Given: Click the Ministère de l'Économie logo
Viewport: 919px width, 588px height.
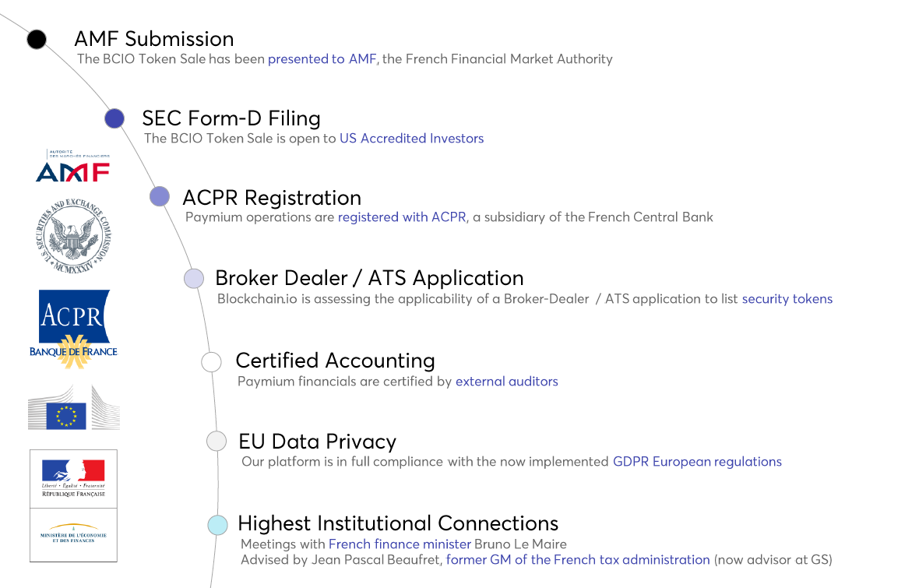Looking at the screenshot, I should point(73,535).
